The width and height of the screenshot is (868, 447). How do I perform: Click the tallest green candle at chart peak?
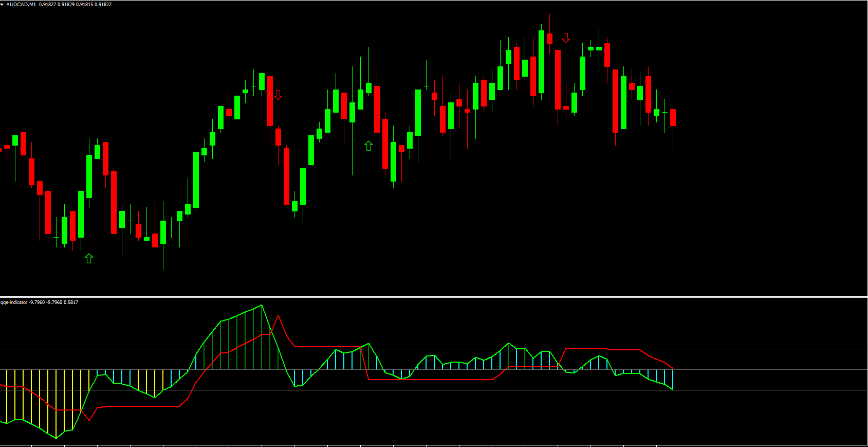541,62
